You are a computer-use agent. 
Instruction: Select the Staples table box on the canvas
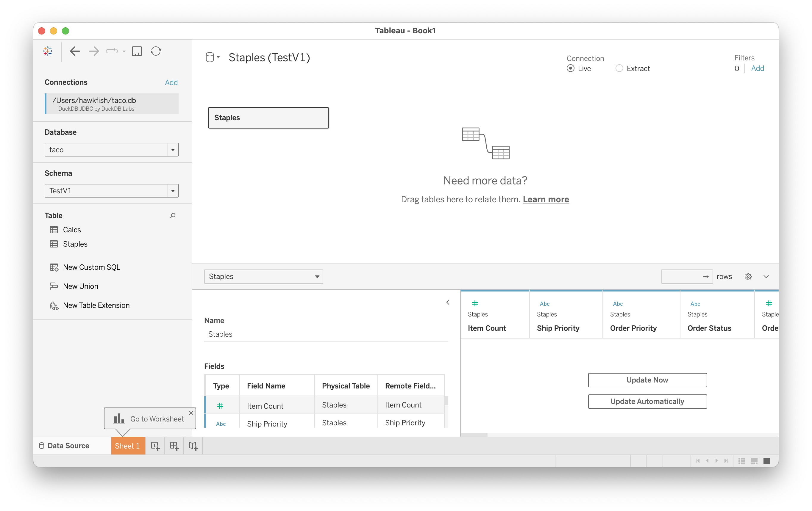click(268, 118)
